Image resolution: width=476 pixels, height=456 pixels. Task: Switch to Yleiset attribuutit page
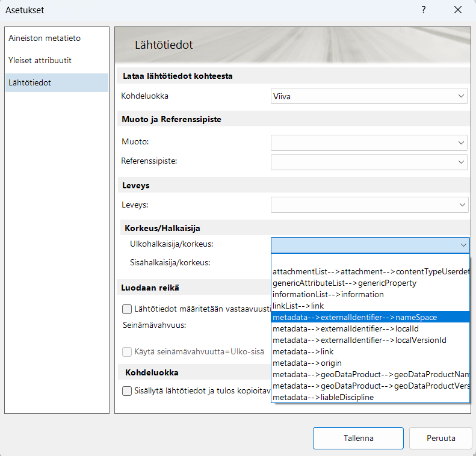click(40, 61)
